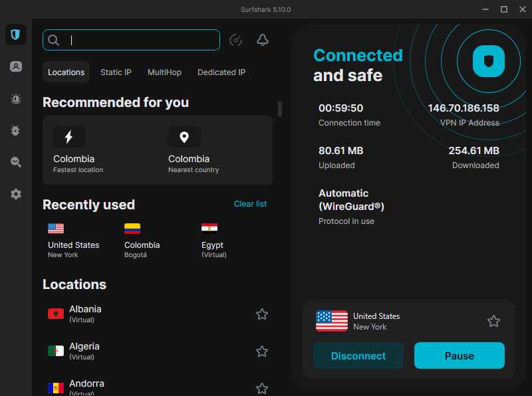Click the 254.61 MB Downloaded value
The width and height of the screenshot is (532, 396).
click(x=473, y=151)
